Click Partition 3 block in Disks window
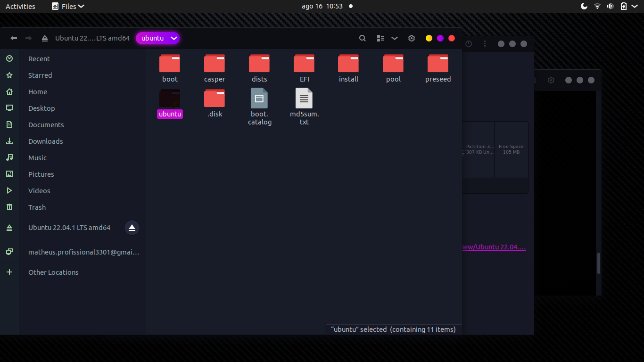Viewport: 644px width, 362px height. pos(480,149)
